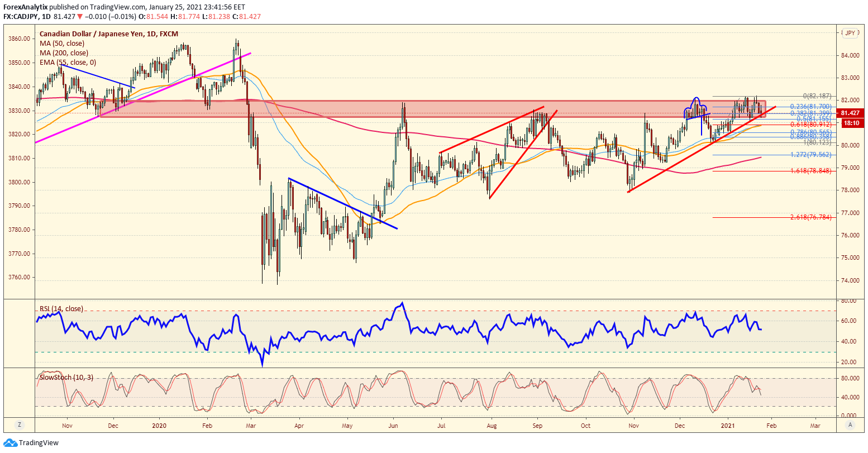Click the 3860.00 left axis label

[x=18, y=39]
